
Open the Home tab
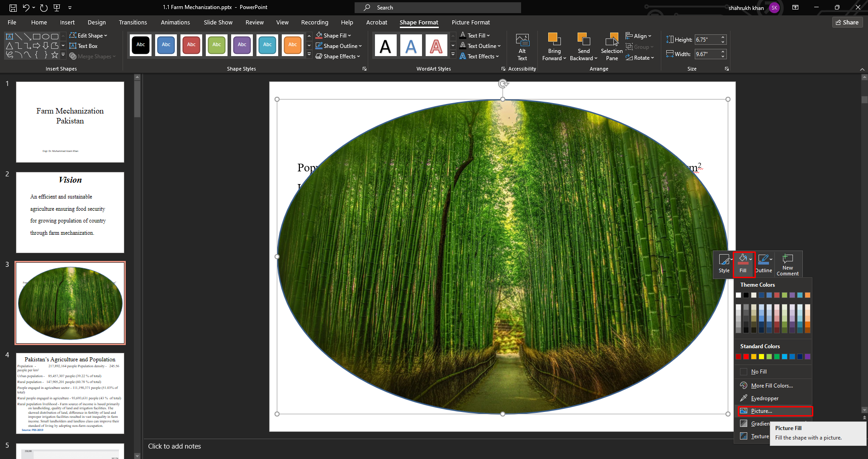pyautogui.click(x=39, y=22)
